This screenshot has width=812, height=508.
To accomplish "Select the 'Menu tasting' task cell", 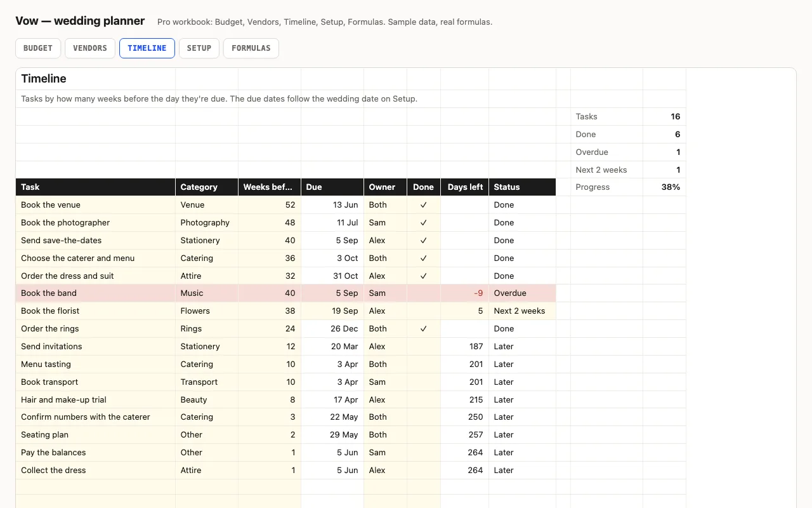I will (95, 364).
